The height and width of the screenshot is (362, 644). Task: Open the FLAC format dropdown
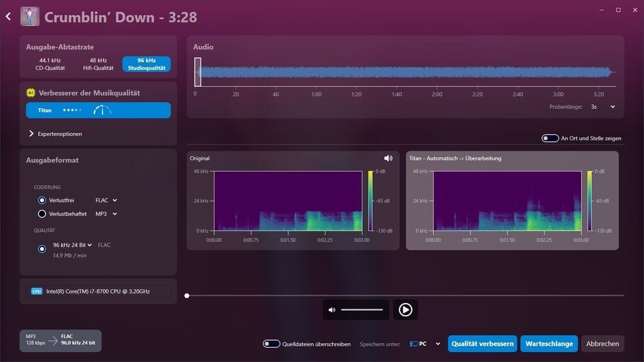(106, 200)
